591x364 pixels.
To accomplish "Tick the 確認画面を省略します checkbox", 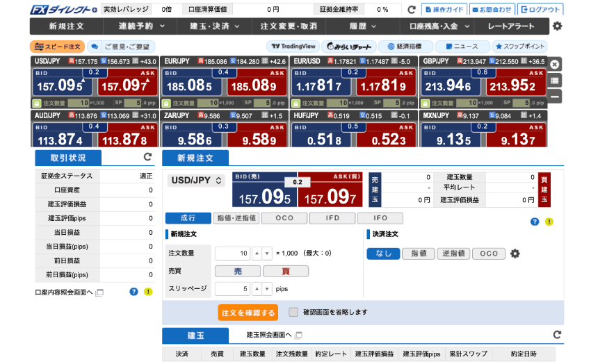I will pyautogui.click(x=293, y=312).
